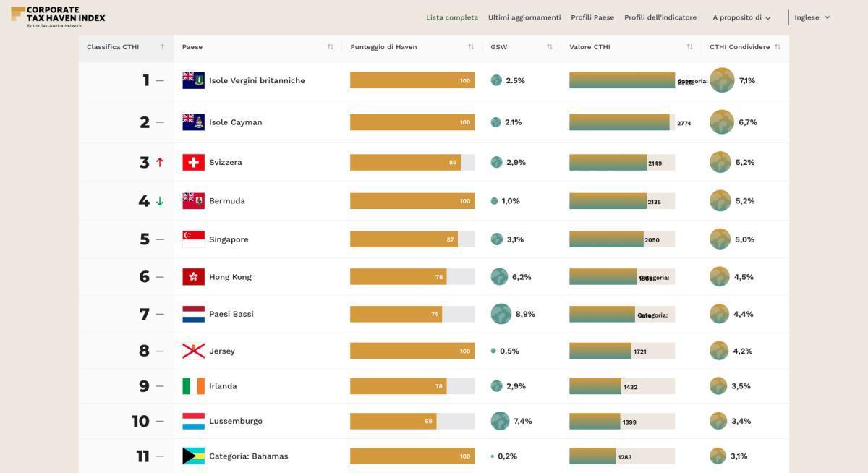
Task: Click the Singapore flag icon
Action: point(193,239)
